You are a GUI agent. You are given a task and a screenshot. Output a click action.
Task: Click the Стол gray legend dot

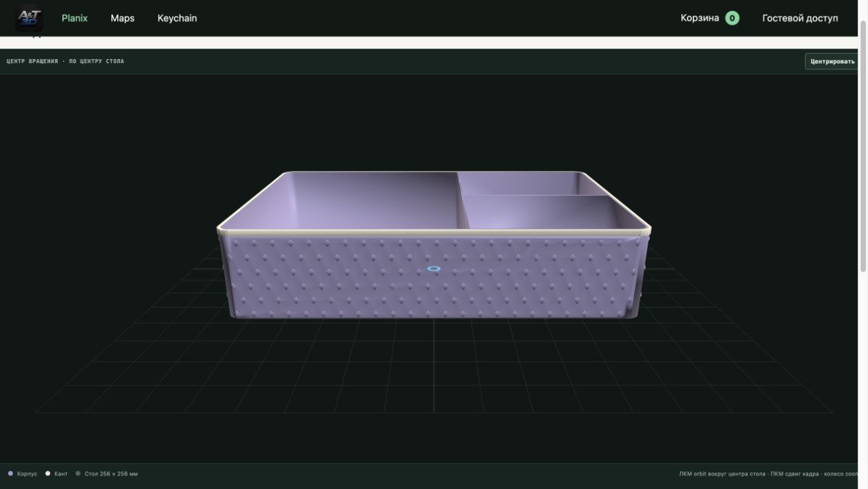click(78, 473)
